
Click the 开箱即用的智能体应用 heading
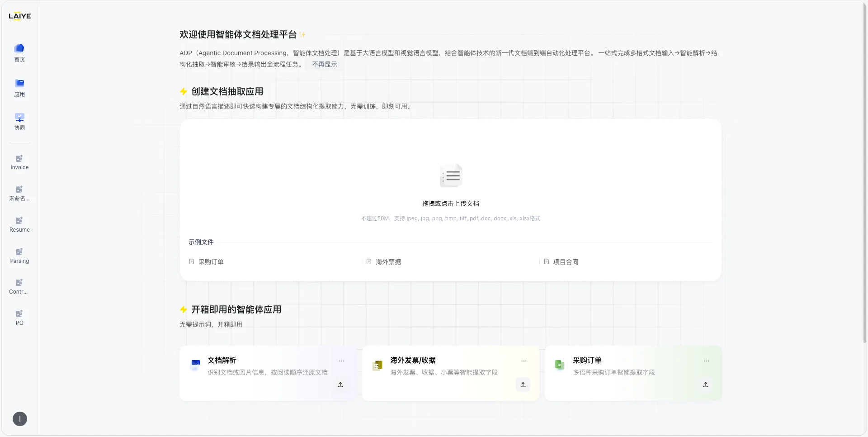236,309
